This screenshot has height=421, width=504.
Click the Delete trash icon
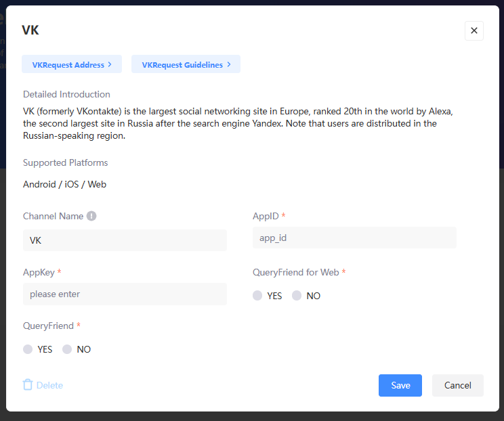tap(28, 384)
